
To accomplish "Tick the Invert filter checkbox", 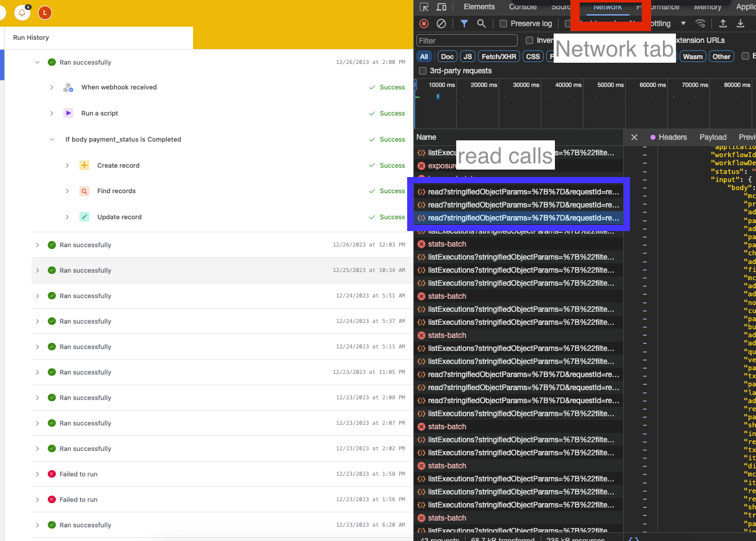I will (x=529, y=40).
